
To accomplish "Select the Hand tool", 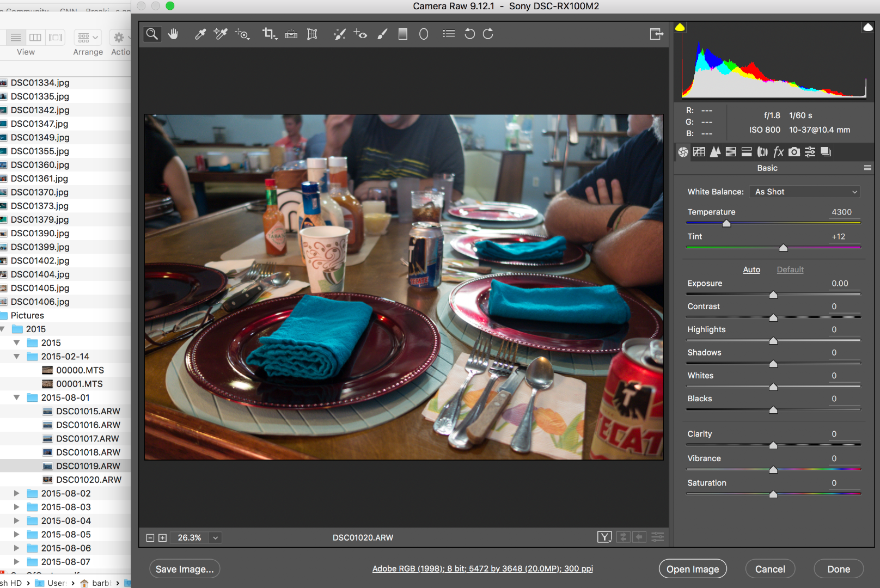I will (173, 34).
